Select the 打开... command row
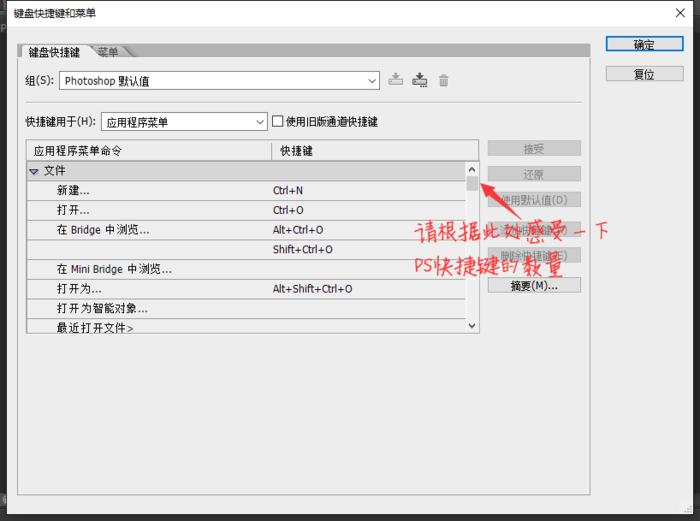The width and height of the screenshot is (700, 521). coord(246,210)
